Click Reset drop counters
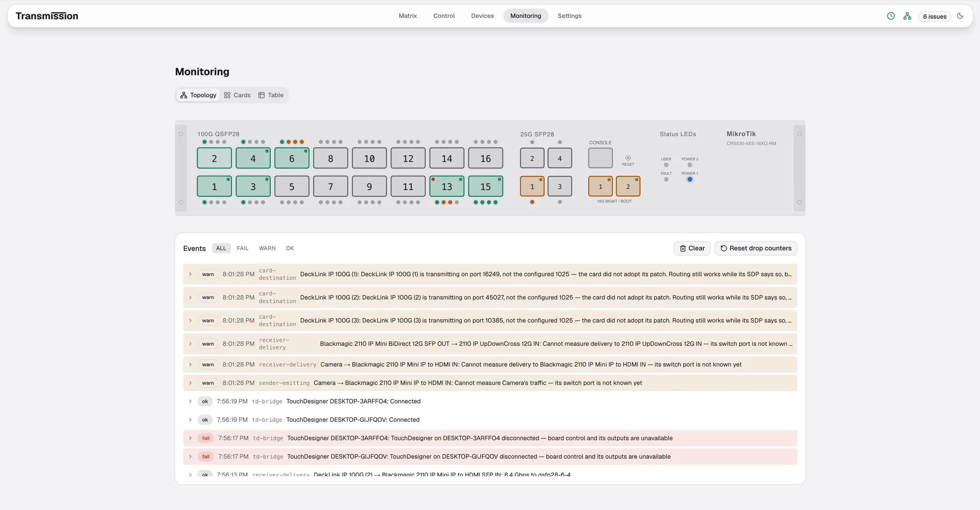Image resolution: width=980 pixels, height=510 pixels. click(x=755, y=248)
